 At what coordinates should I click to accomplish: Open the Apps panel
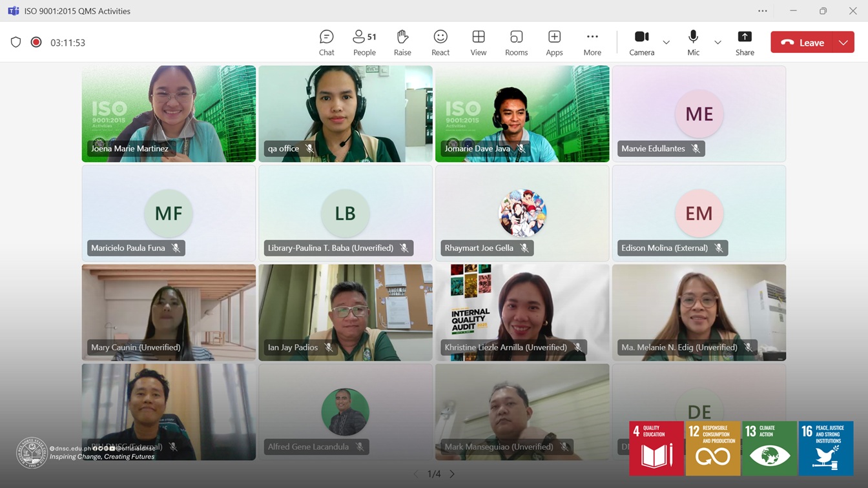point(554,43)
